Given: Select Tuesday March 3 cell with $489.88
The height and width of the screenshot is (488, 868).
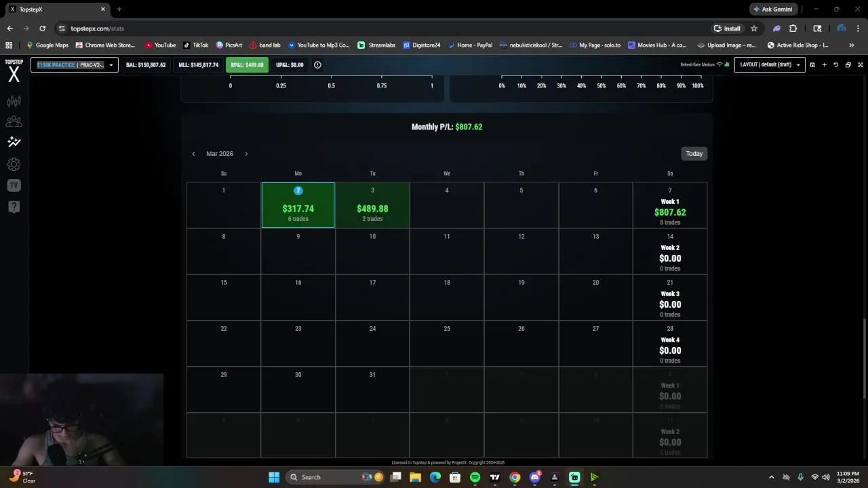Looking at the screenshot, I should pos(372,205).
